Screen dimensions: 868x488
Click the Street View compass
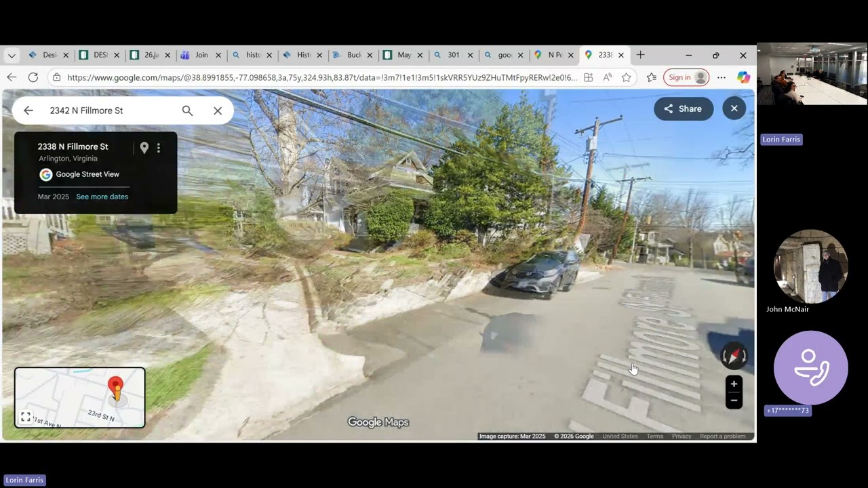tap(734, 356)
